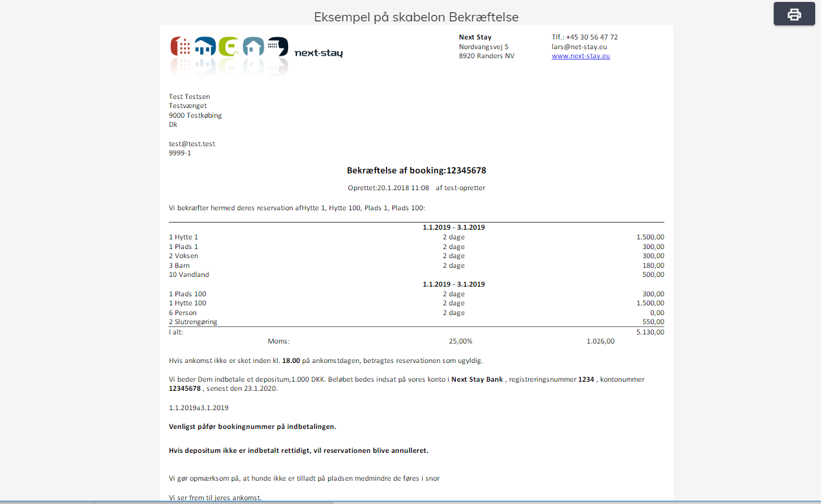Select the "1 Hytte 100" line item
This screenshot has width=821, height=504.
coord(188,303)
